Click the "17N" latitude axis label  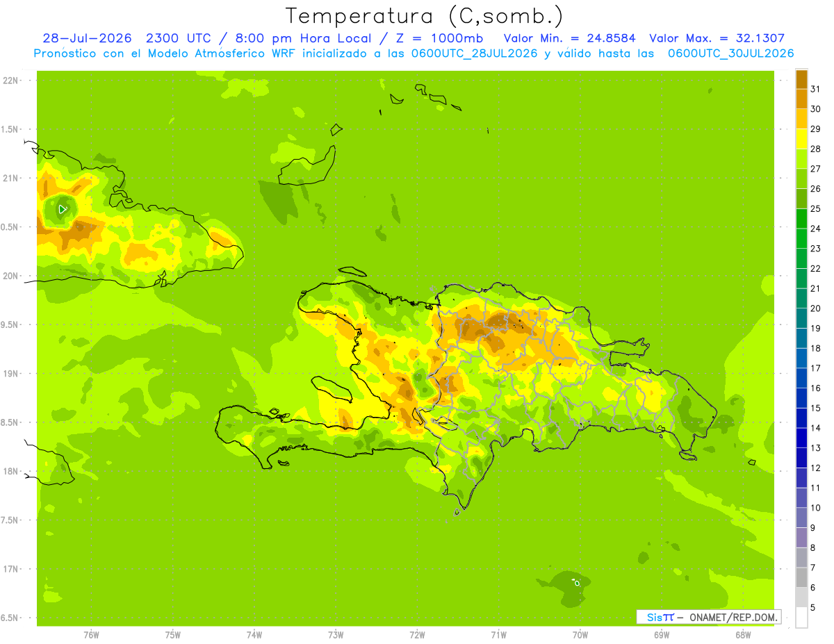click(x=10, y=569)
